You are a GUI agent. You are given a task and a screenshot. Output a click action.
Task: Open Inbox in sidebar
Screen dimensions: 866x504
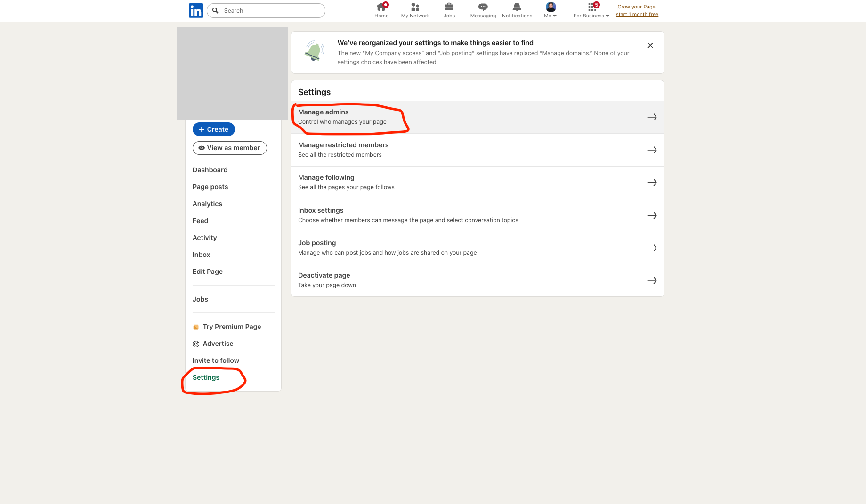coord(201,255)
